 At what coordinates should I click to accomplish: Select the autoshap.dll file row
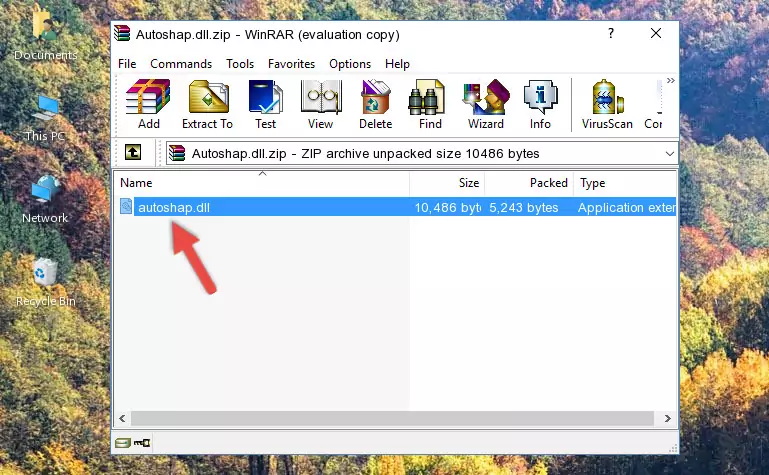[x=396, y=207]
